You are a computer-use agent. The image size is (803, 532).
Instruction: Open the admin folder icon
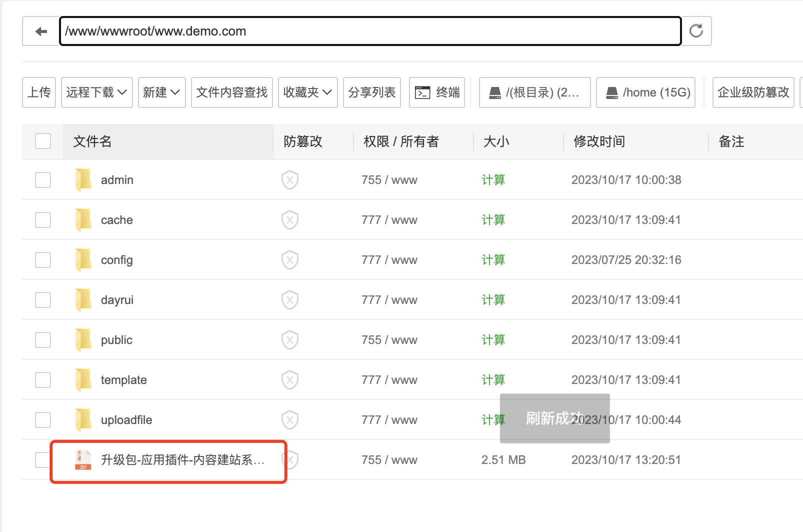(x=83, y=180)
